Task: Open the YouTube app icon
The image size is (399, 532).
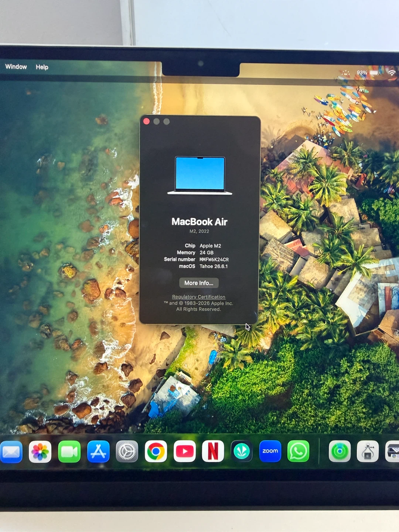Action: click(185, 451)
